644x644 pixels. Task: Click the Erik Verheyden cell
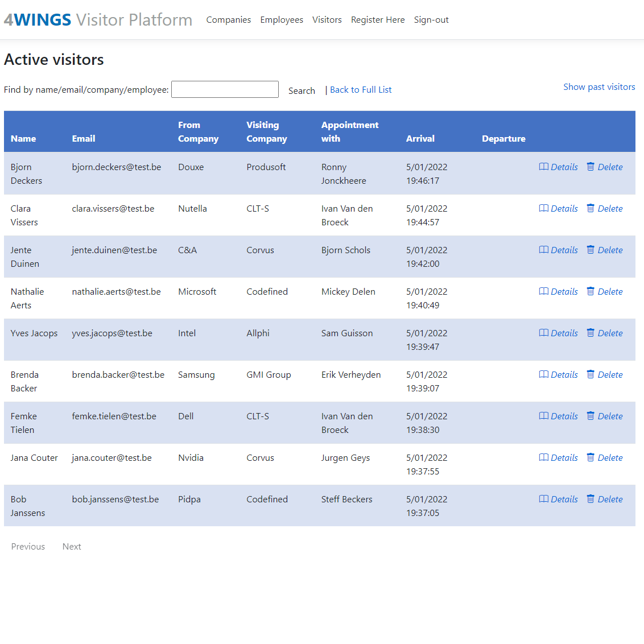coord(351,374)
